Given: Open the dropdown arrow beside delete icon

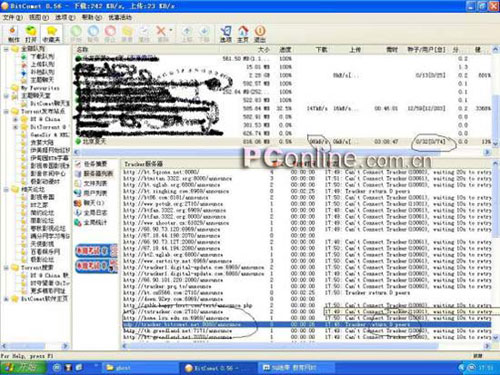Looking at the screenshot, I should [171, 31].
